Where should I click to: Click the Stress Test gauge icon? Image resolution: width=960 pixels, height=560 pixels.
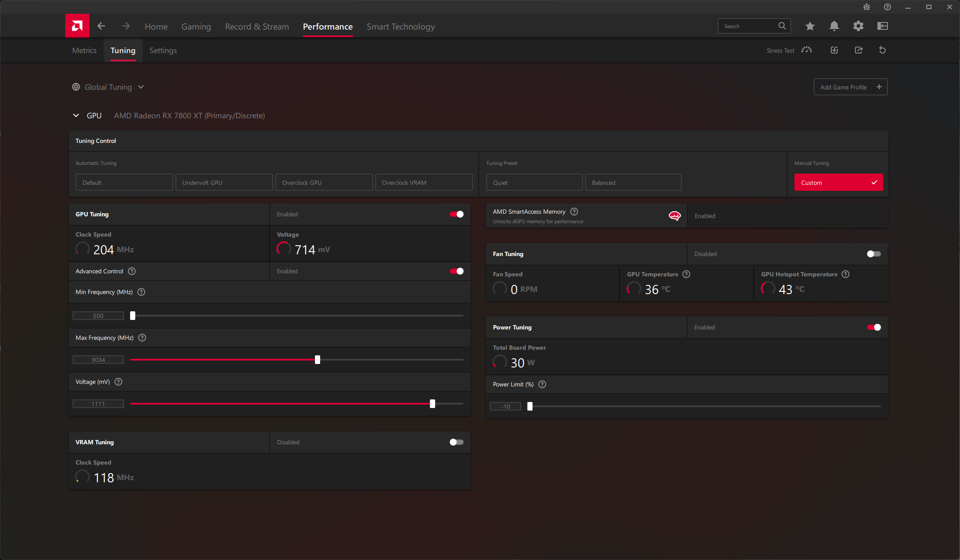pos(806,50)
